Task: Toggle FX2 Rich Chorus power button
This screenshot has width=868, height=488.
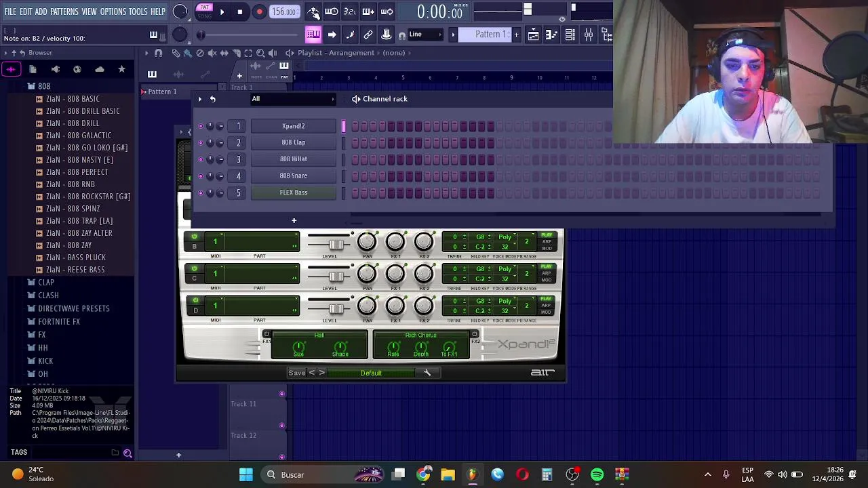Action: (x=474, y=334)
